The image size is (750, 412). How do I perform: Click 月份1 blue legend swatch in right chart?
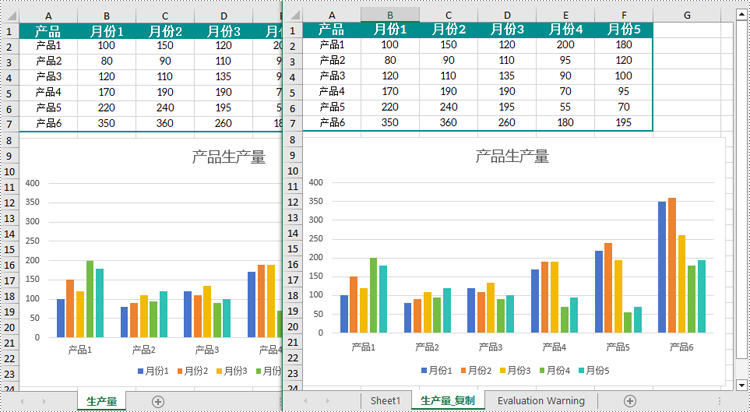point(424,370)
